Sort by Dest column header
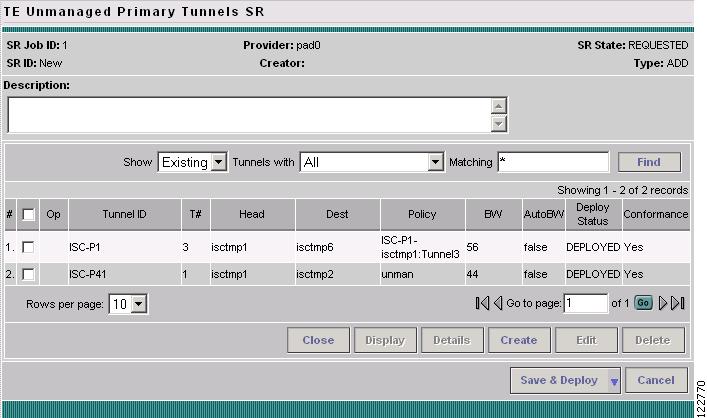 tap(337, 215)
